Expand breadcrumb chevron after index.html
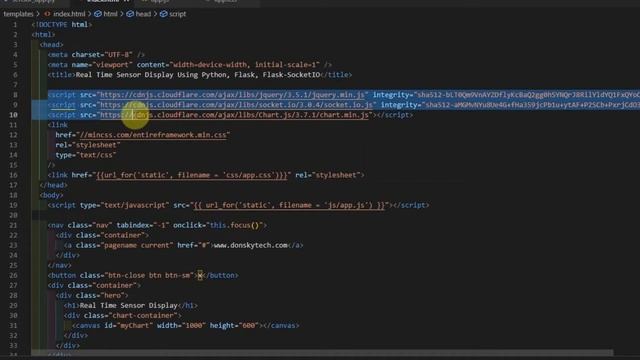 tap(89, 14)
